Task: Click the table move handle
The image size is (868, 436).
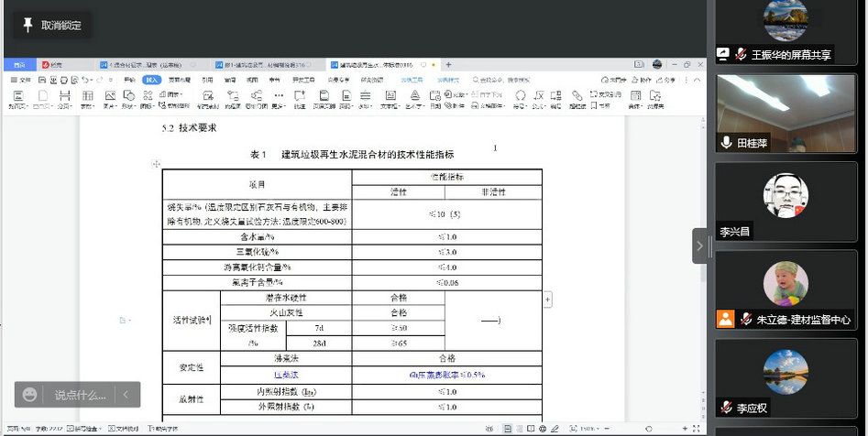Action: click(156, 163)
